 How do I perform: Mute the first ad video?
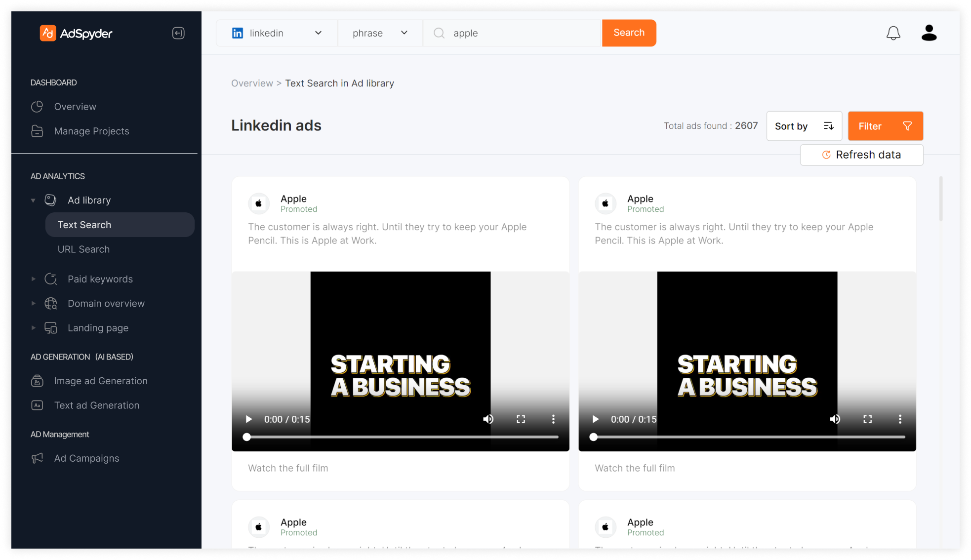pos(488,419)
